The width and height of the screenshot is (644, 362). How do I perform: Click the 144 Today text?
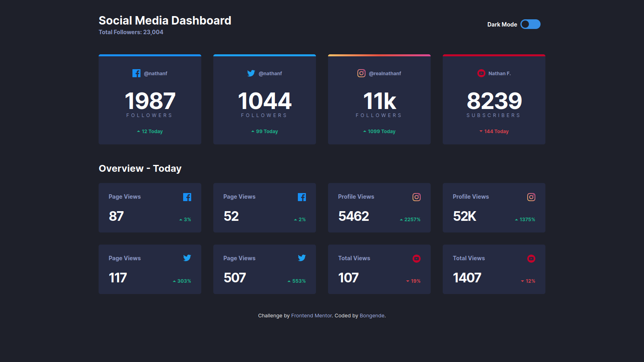pos(497,132)
